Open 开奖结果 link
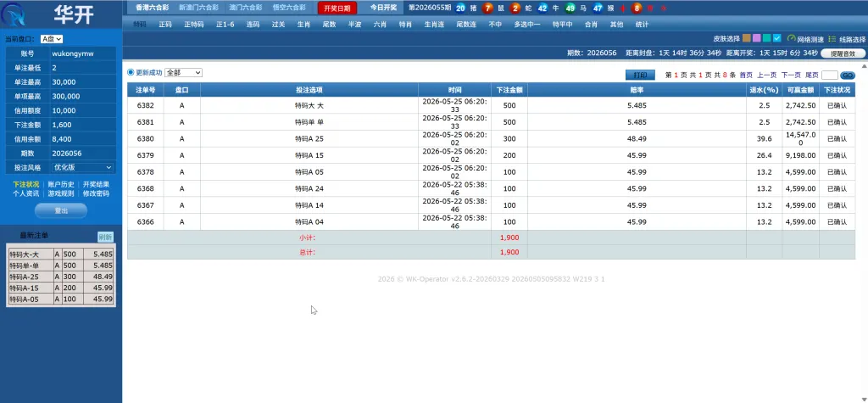The image size is (868, 403). pyautogui.click(x=96, y=185)
